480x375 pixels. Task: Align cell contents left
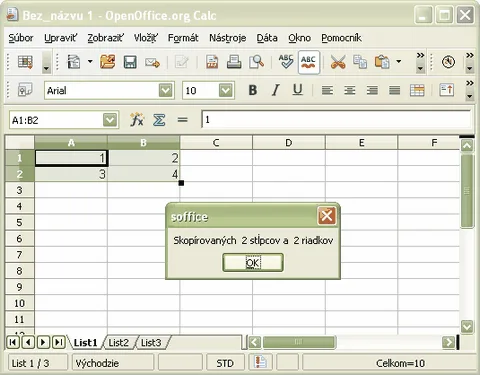(327, 90)
